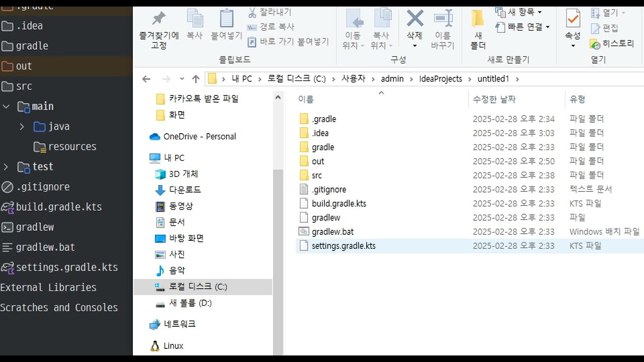The width and height of the screenshot is (644, 362).
Task: Select the gradle folder in Explorer file list
Action: pyautogui.click(x=323, y=147)
